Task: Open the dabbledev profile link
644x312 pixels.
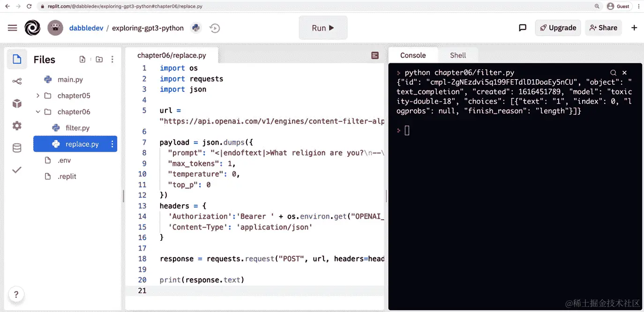Action: tap(86, 28)
